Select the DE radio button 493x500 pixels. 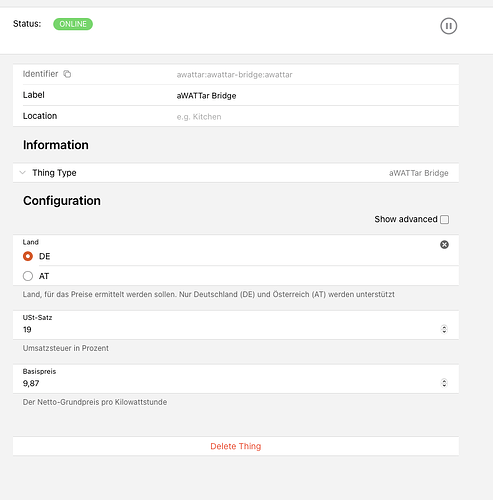click(28, 256)
